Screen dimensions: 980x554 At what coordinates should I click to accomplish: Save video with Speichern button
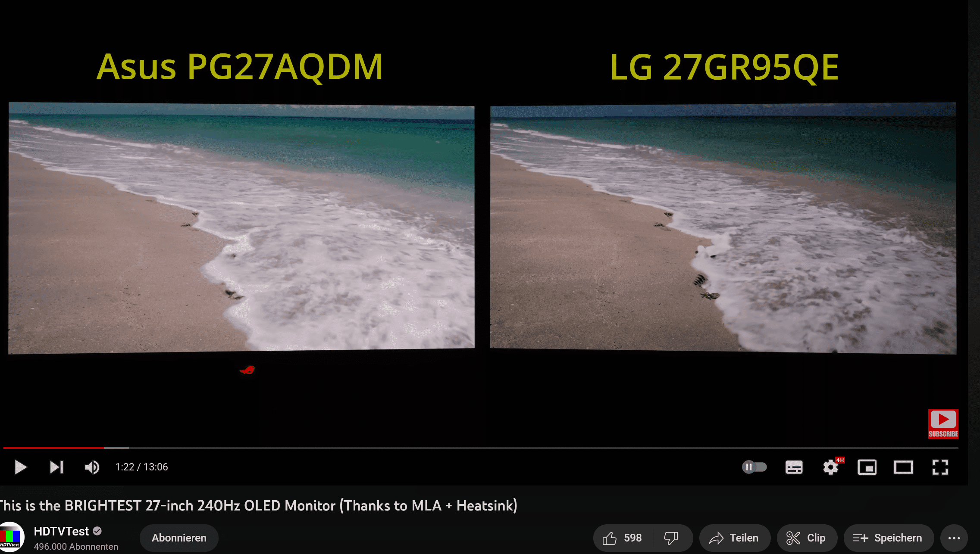[889, 538]
